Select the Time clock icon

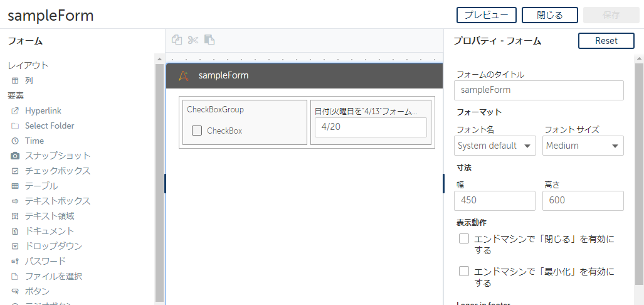pos(15,141)
